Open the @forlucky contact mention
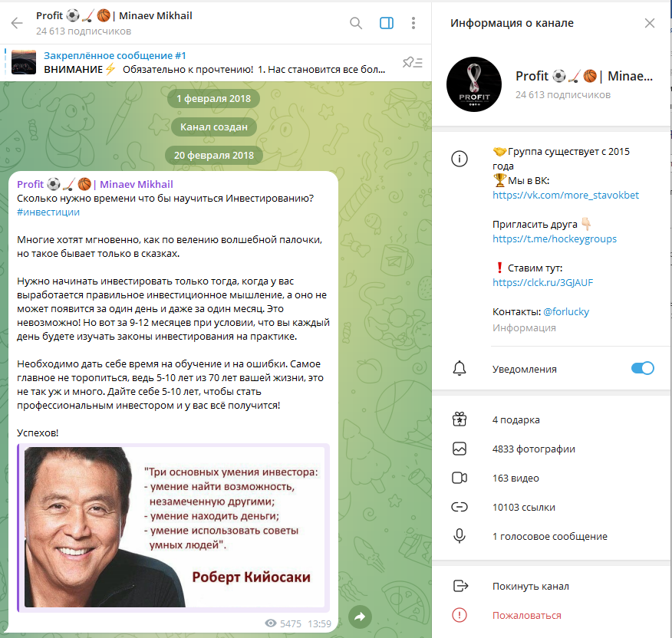 (x=566, y=312)
